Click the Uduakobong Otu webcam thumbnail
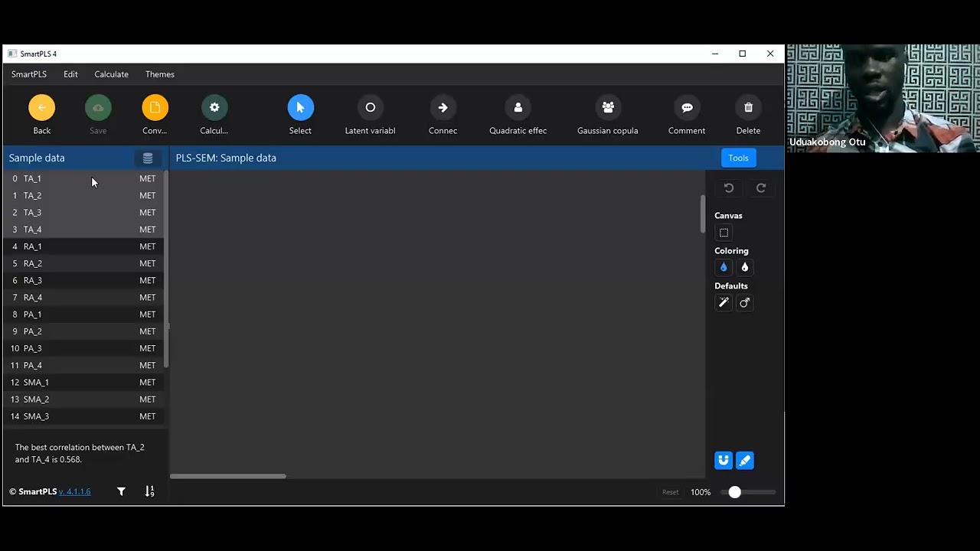This screenshot has width=980, height=551. [883, 98]
